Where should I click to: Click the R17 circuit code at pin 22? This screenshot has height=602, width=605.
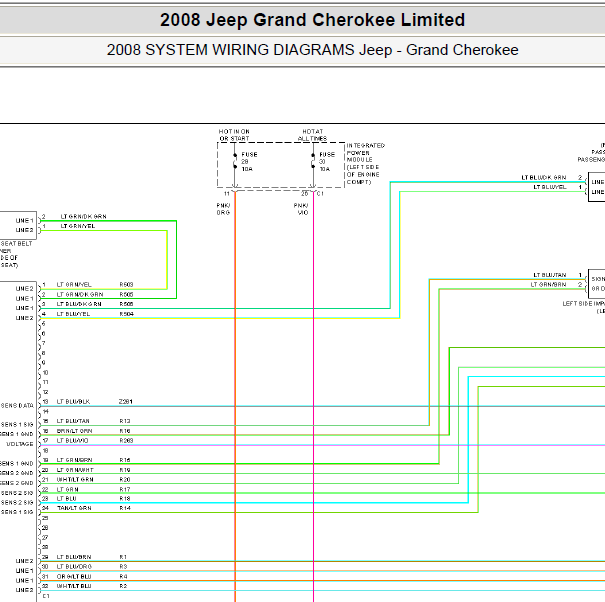point(125,489)
